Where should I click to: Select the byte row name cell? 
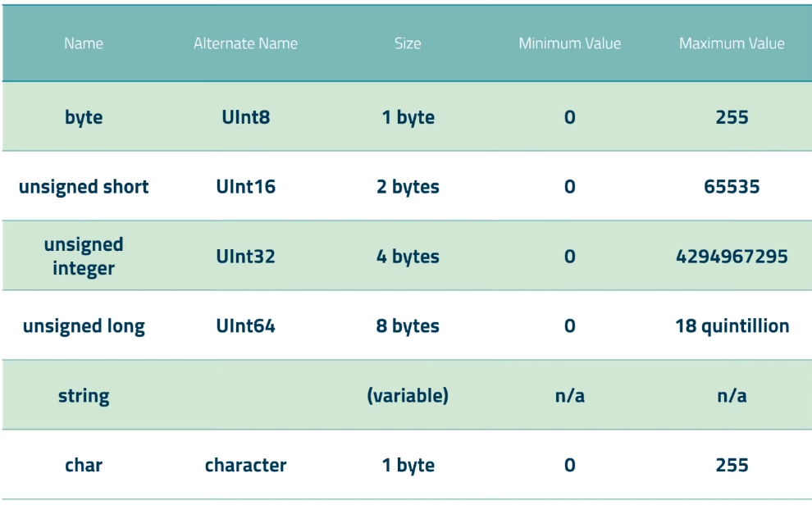point(83,116)
